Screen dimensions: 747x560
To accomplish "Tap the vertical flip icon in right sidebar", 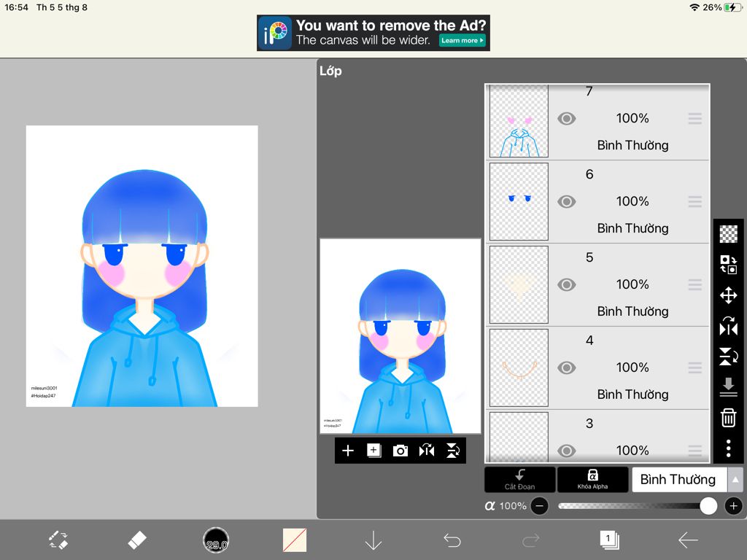I will tap(729, 357).
